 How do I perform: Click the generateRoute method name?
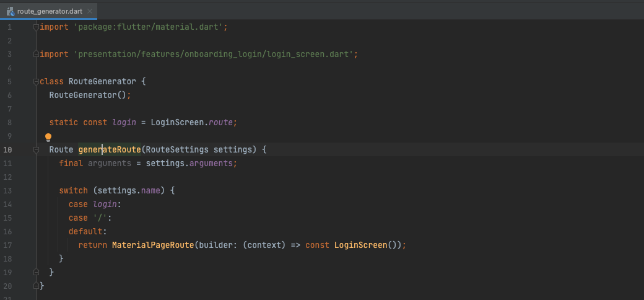click(110, 149)
